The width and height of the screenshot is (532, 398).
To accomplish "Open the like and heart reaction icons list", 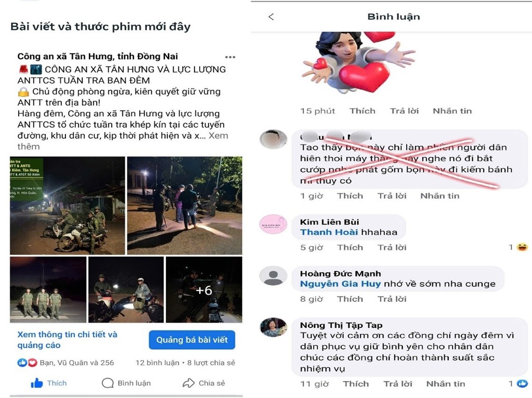I will [x=27, y=363].
